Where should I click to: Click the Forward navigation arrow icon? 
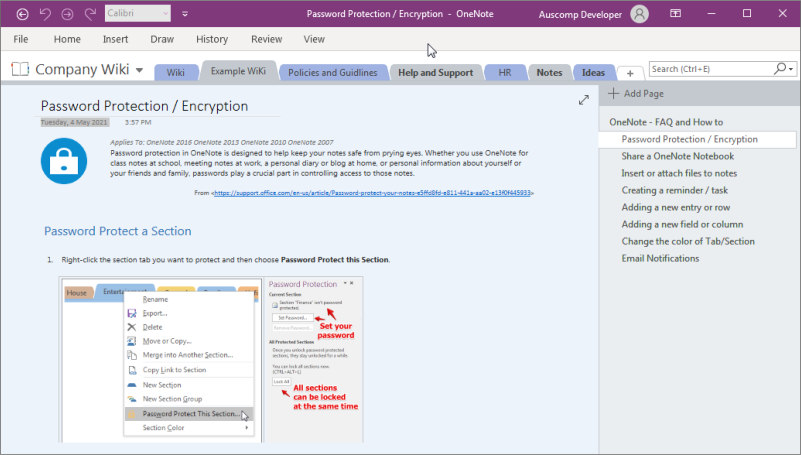click(67, 14)
